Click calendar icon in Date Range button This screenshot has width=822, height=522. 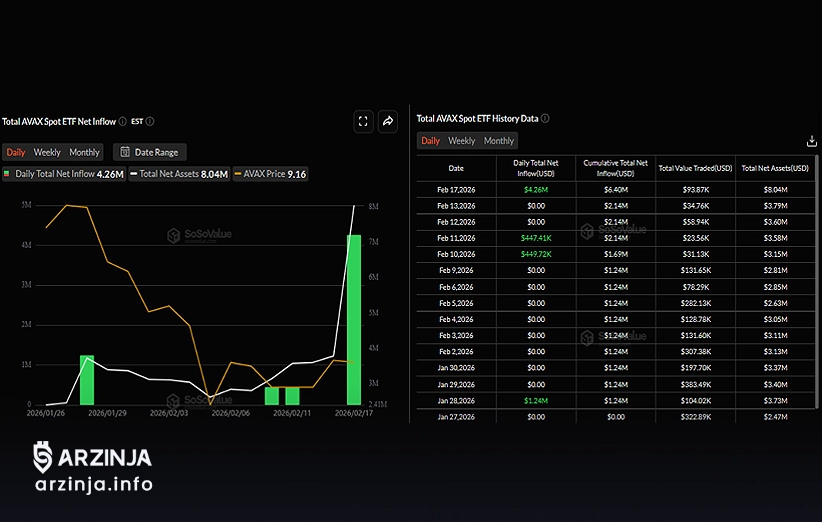[x=124, y=152]
